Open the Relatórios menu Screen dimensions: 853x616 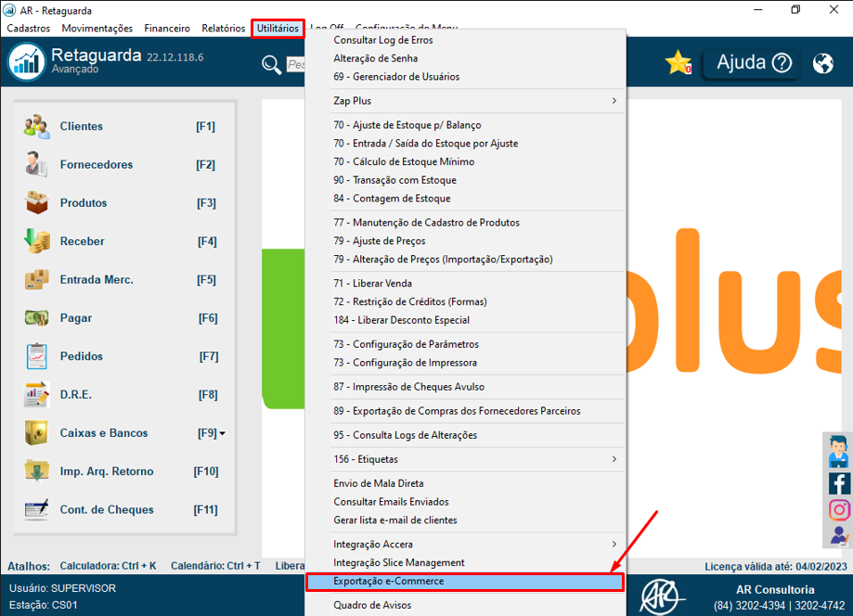click(223, 28)
